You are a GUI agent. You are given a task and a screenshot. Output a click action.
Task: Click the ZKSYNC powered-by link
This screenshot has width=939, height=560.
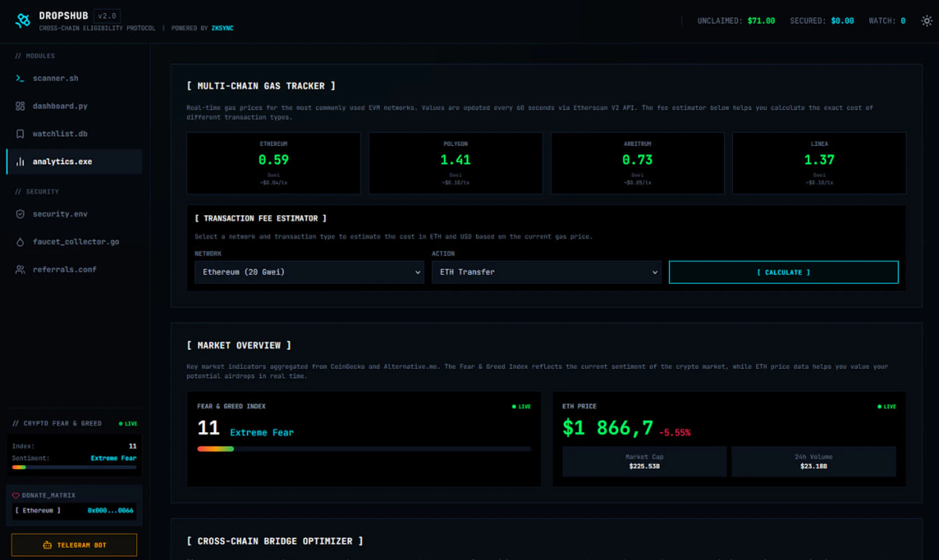[222, 28]
